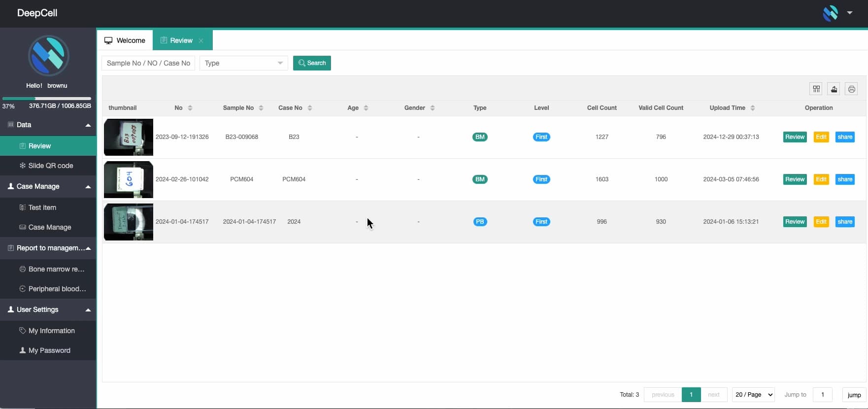Review sample PCM604

(x=794, y=179)
